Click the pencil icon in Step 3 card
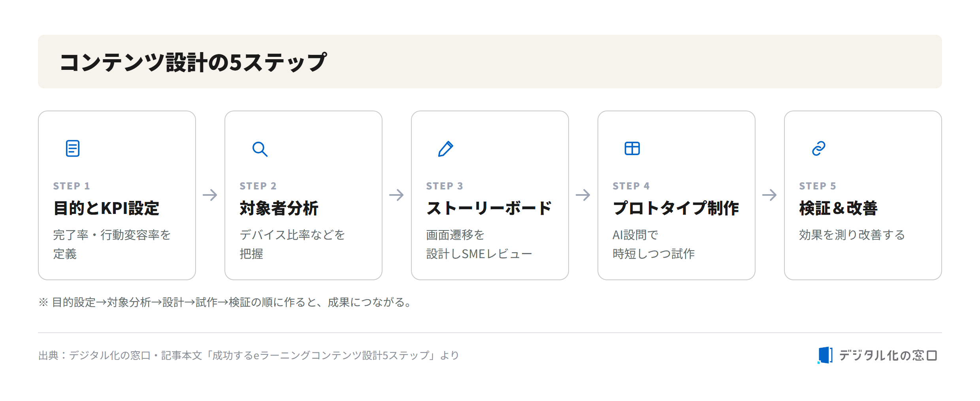980x401 pixels. click(446, 149)
